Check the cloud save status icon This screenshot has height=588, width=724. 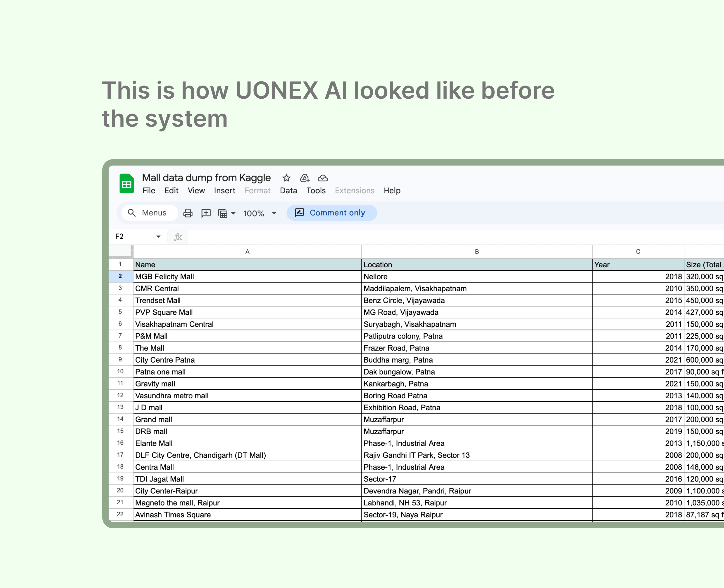click(323, 178)
